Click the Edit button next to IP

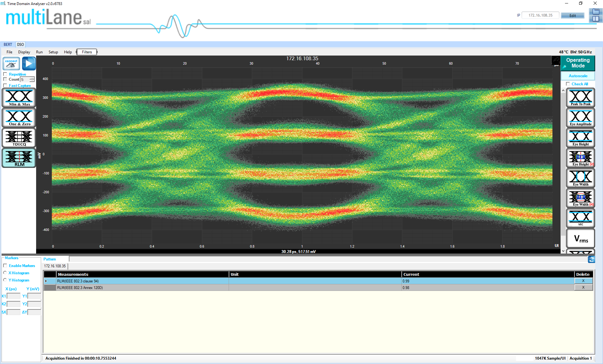573,15
